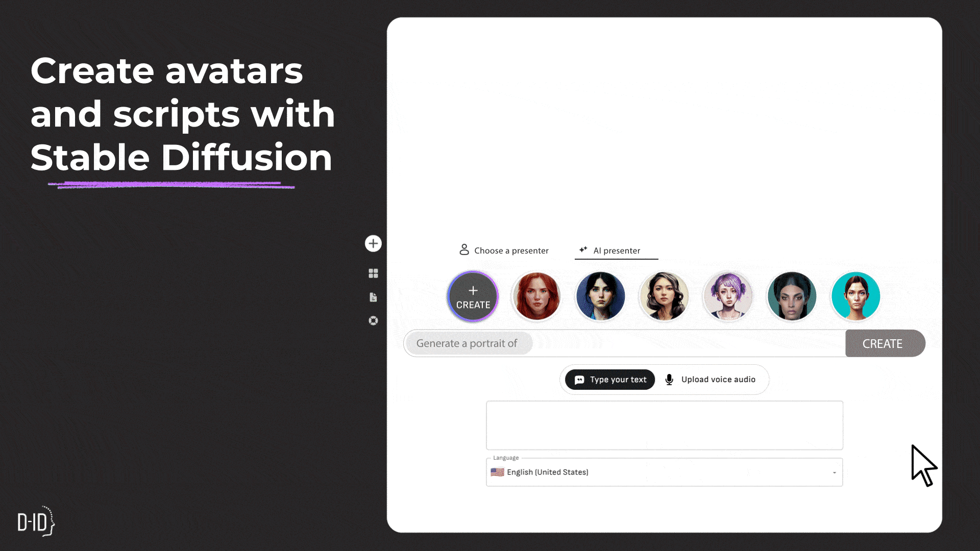Click the text input script area
The width and height of the screenshot is (980, 551).
(665, 424)
